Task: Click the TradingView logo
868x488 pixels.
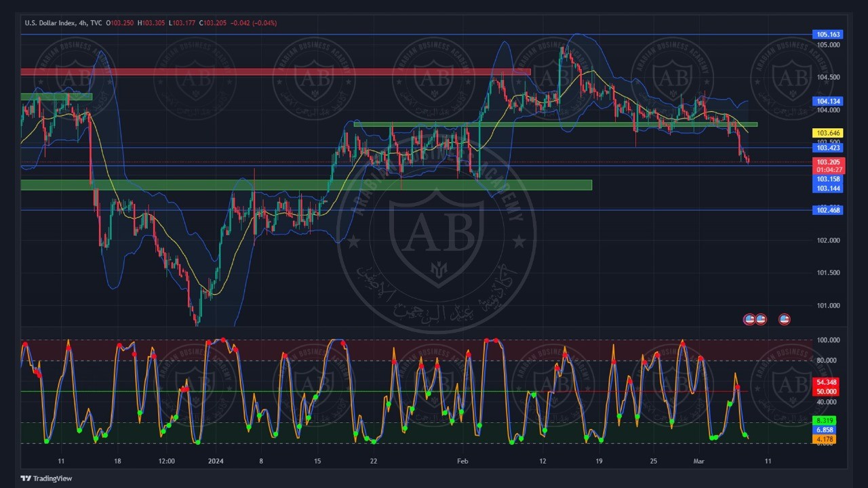Action: 46,479
